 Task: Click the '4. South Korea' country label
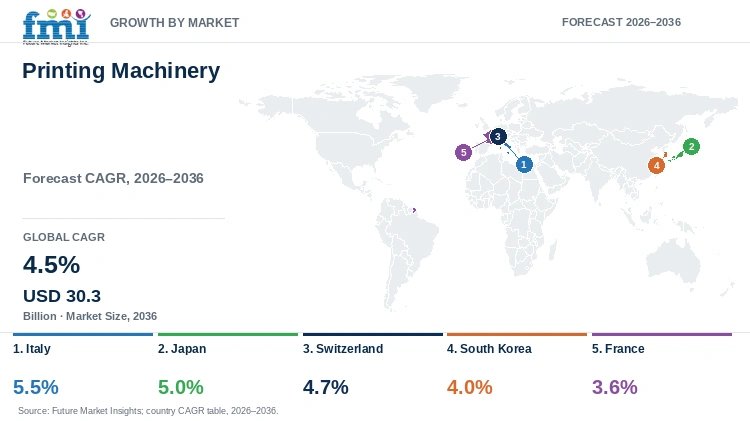[489, 349]
